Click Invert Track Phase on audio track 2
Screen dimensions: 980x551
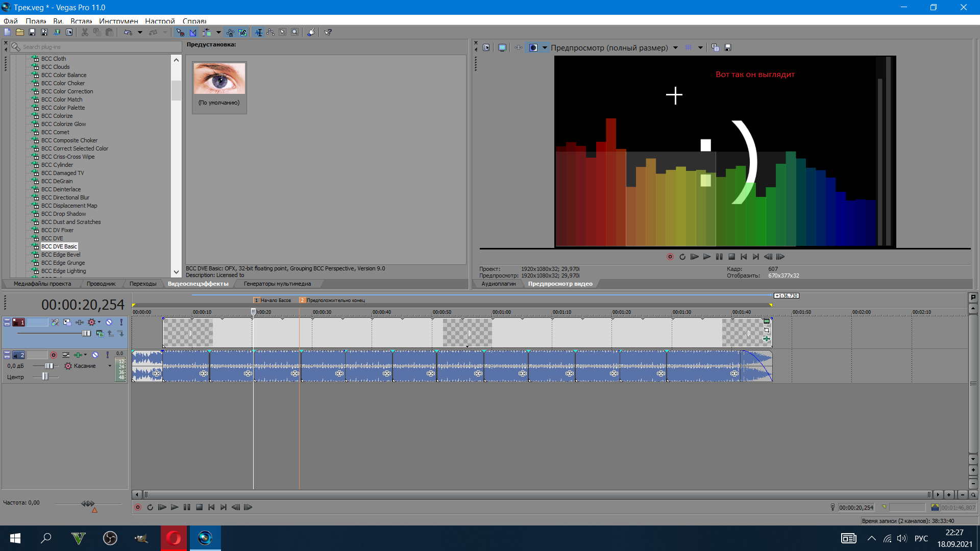click(66, 355)
